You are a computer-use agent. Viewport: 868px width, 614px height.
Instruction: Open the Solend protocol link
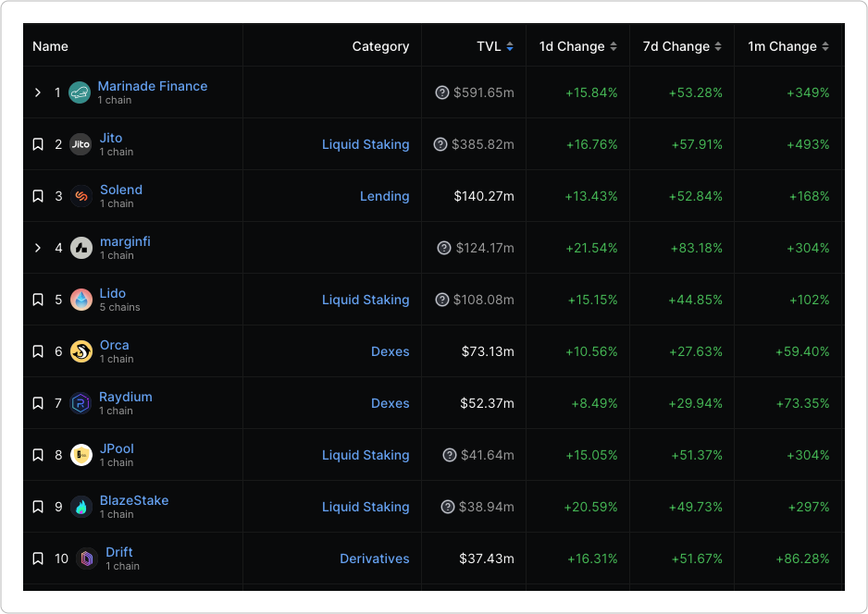(121, 190)
